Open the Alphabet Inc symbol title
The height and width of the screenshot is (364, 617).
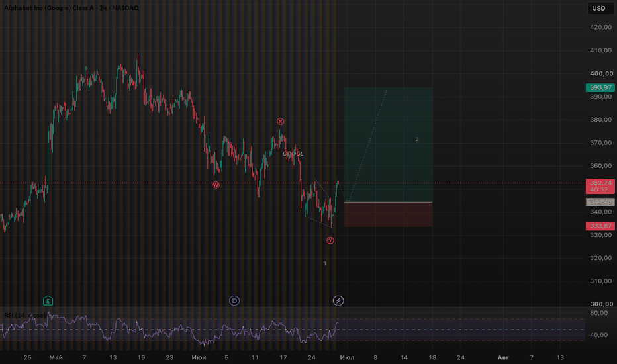pos(71,8)
